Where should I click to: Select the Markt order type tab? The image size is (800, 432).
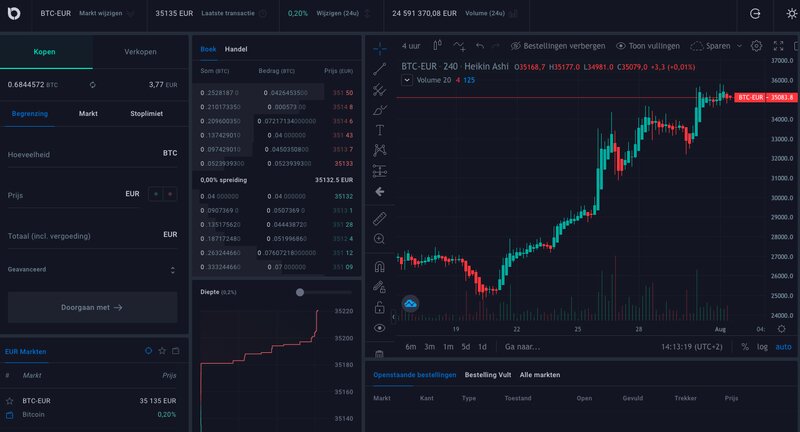tap(88, 113)
